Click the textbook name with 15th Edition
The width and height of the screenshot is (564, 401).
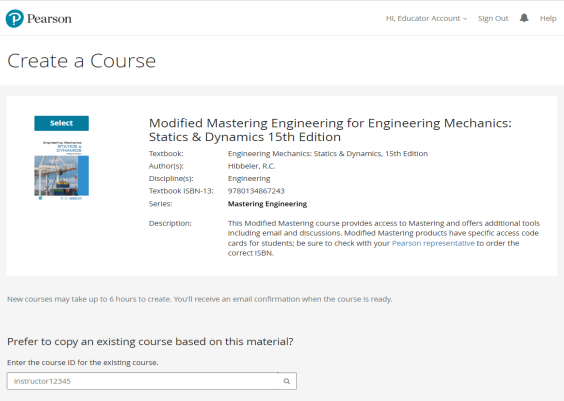(328, 154)
